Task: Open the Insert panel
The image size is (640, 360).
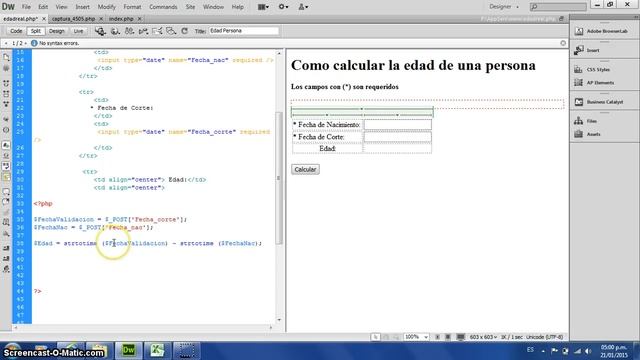Action: pyautogui.click(x=588, y=50)
